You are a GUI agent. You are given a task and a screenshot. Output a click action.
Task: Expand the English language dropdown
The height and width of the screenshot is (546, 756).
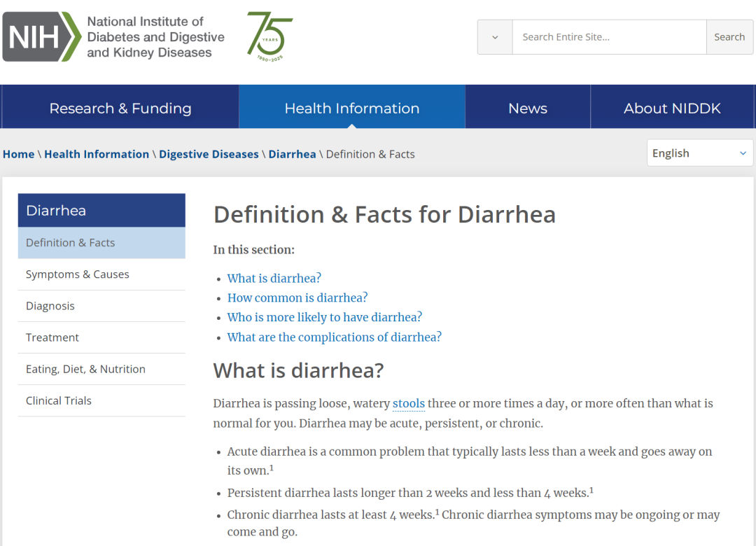(x=699, y=153)
